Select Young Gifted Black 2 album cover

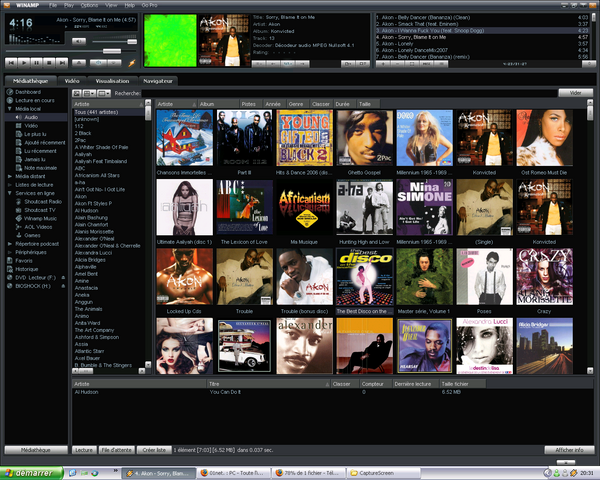[305, 138]
